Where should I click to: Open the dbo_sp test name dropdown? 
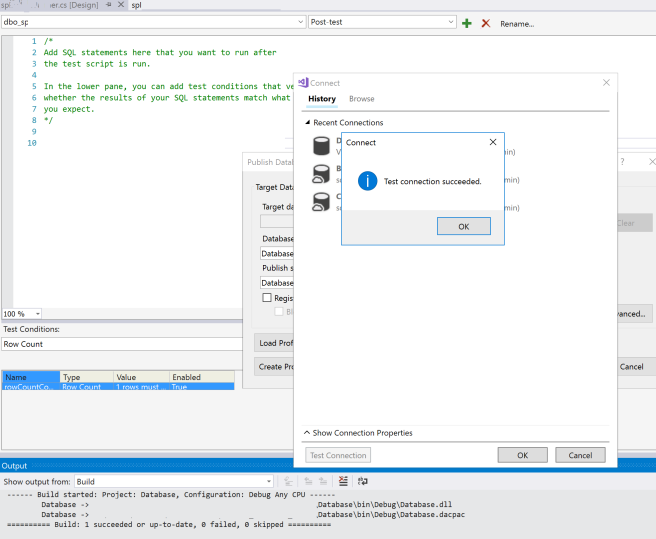pyautogui.click(x=300, y=22)
